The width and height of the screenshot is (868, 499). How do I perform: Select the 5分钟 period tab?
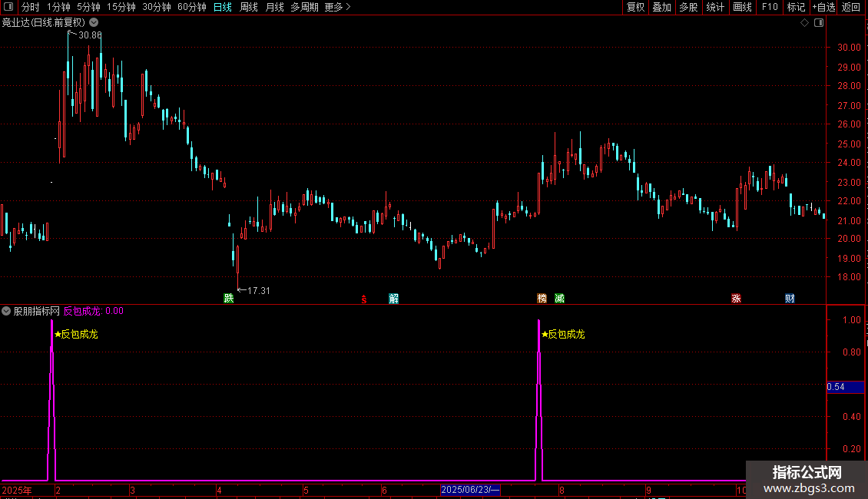[x=88, y=7]
